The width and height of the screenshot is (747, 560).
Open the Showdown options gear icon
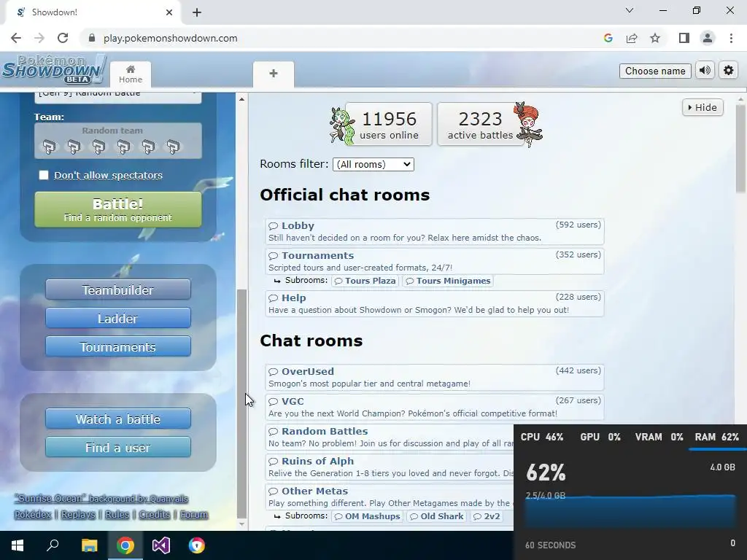coord(729,71)
